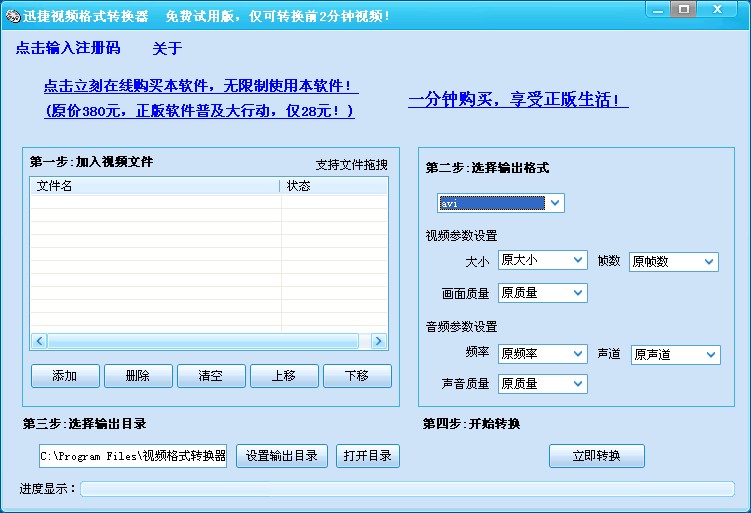Move selected file up with 上移
The image size is (751, 513).
(x=284, y=376)
